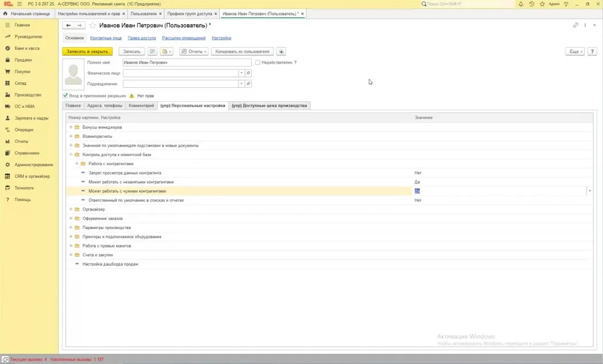The height and width of the screenshot is (364, 603).
Task: Uncheck Вход в приложение разрешен
Action: (65, 96)
